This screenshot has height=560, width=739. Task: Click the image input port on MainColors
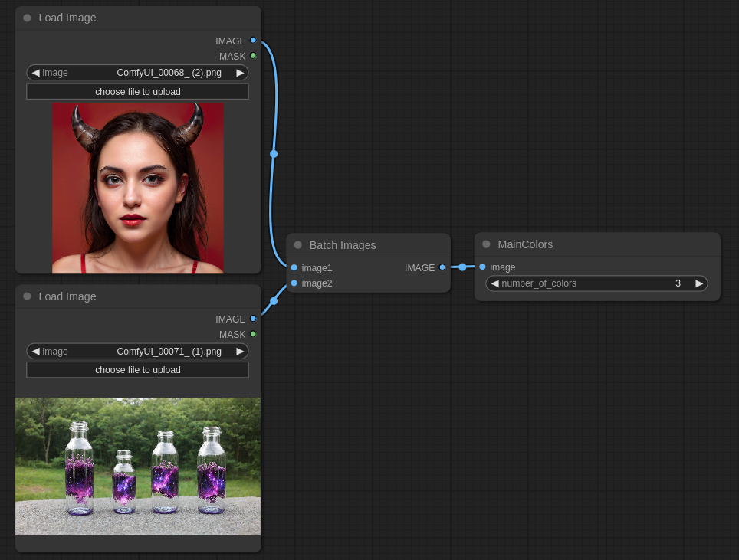pos(482,267)
